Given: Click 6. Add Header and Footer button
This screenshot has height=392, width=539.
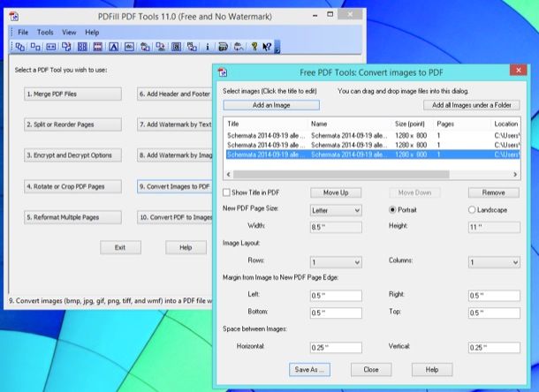Looking at the screenshot, I should (x=175, y=94).
